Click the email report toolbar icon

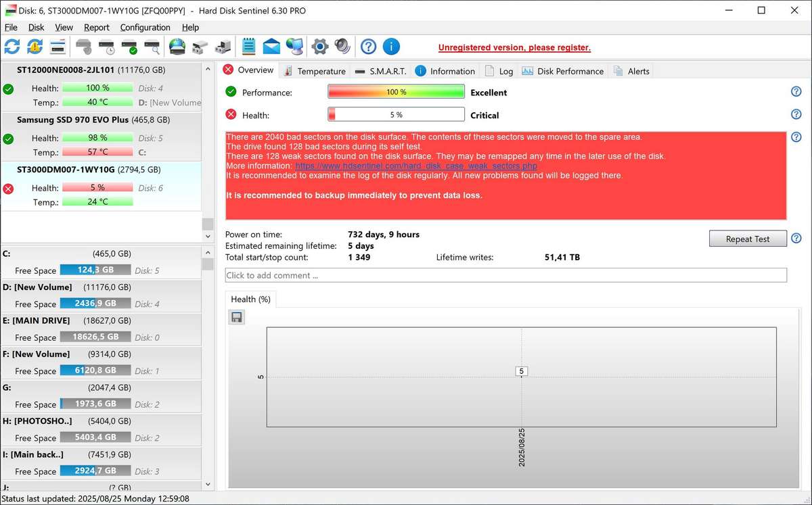271,46
